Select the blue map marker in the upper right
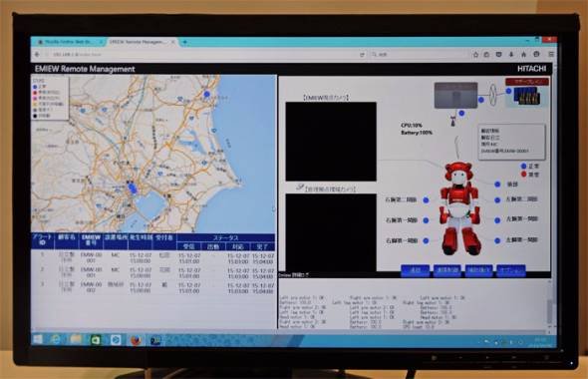Screen dimensions: 588x379 [206, 94]
